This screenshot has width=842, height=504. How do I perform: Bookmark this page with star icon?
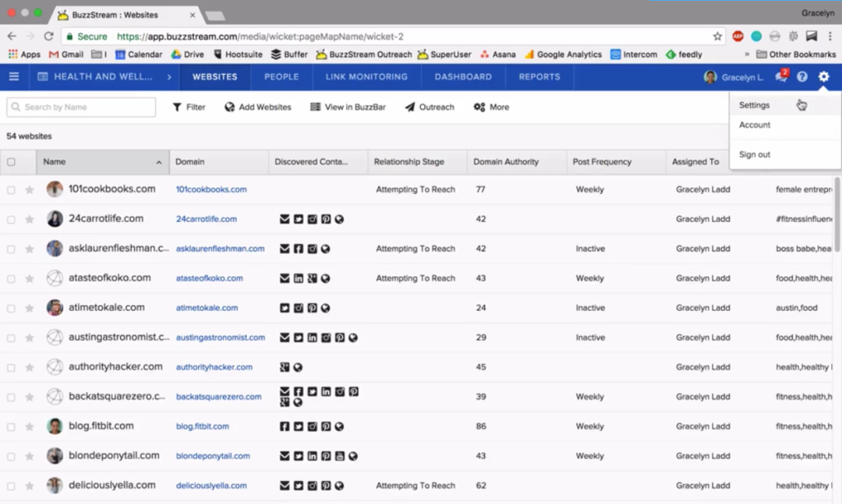point(717,36)
